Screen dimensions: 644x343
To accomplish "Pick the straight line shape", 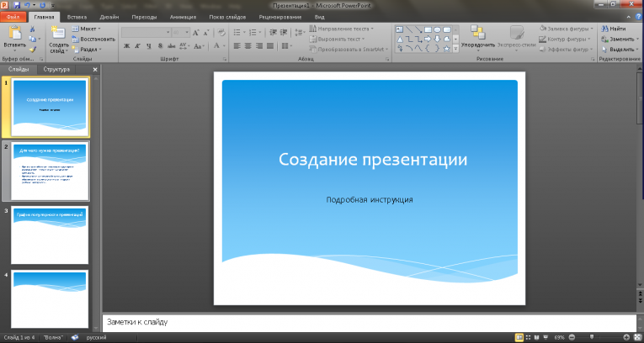I will point(409,29).
